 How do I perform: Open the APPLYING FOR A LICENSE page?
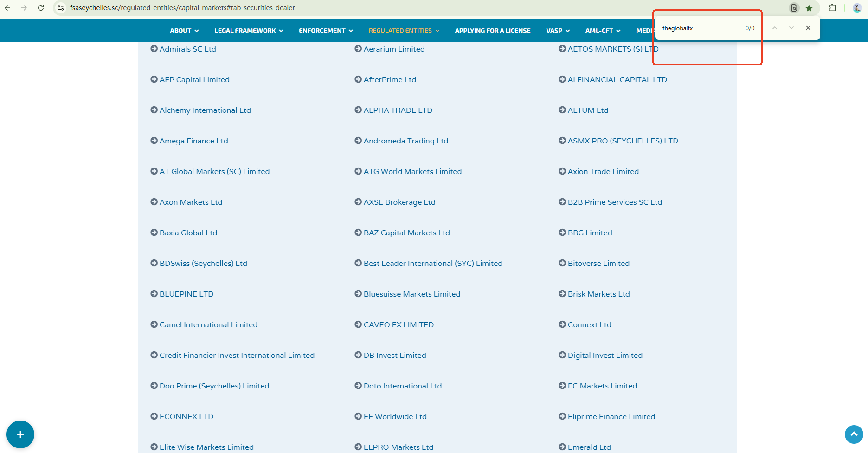coord(493,31)
